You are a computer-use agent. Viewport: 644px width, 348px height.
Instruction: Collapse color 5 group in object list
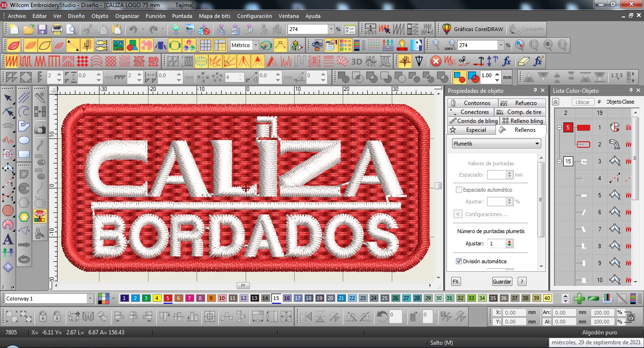coord(559,128)
